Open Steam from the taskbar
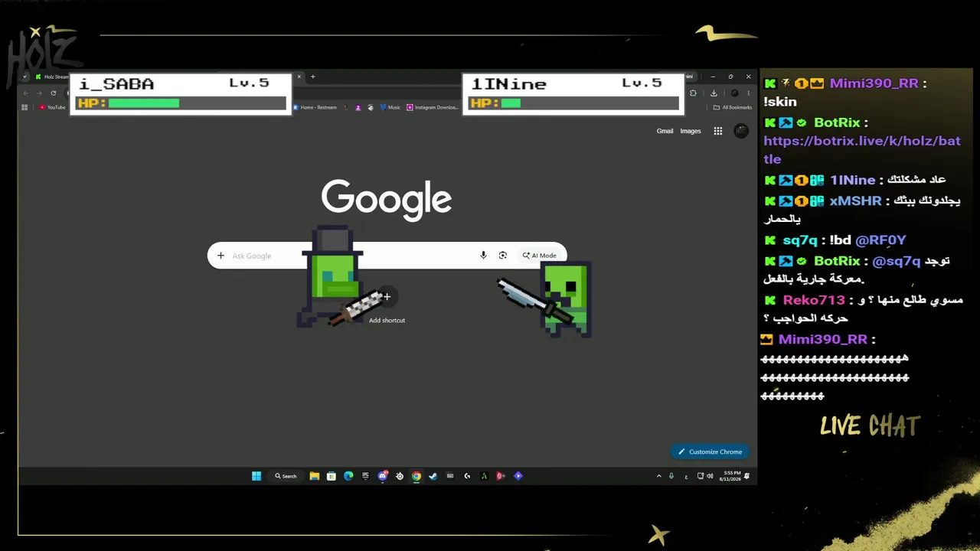Viewport: 980px width, 551px height. click(x=433, y=476)
